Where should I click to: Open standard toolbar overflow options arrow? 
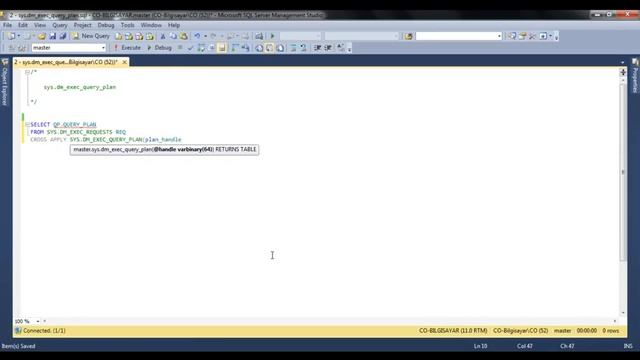(556, 37)
